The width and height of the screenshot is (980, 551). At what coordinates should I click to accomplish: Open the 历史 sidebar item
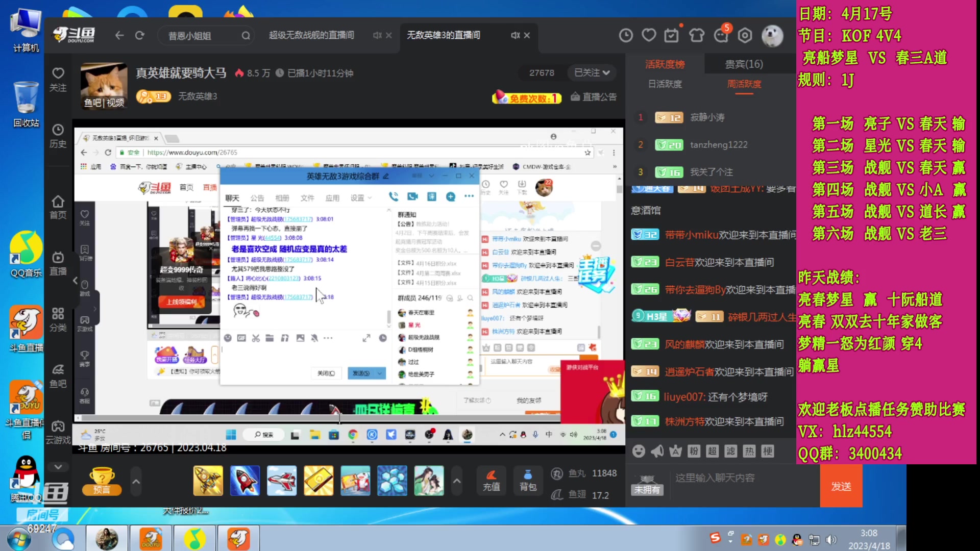58,136
